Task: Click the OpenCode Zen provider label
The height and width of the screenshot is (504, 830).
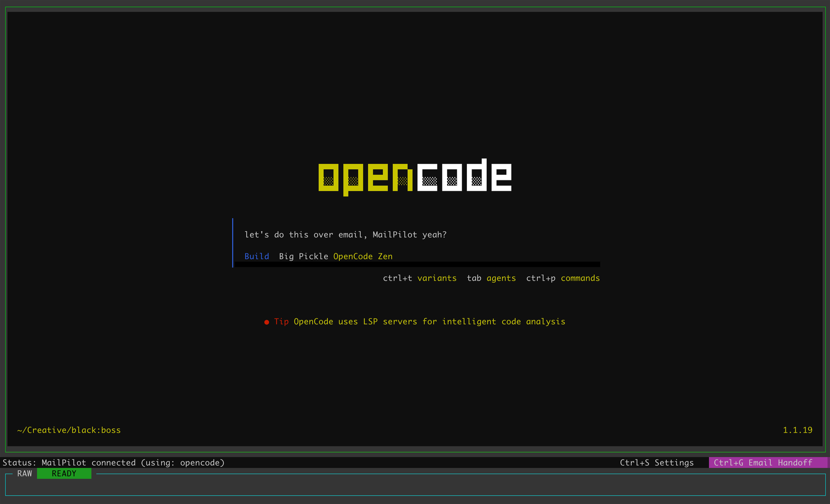Action: pos(363,256)
